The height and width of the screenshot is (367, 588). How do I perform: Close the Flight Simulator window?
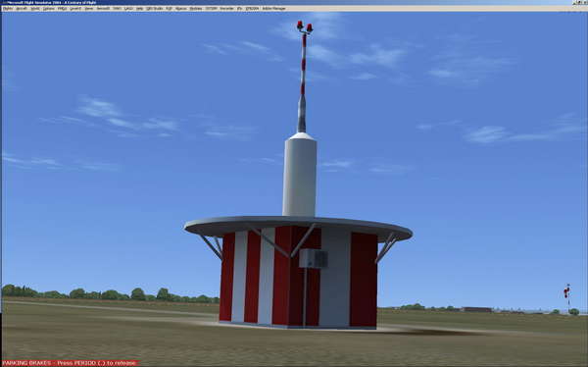tap(584, 2)
